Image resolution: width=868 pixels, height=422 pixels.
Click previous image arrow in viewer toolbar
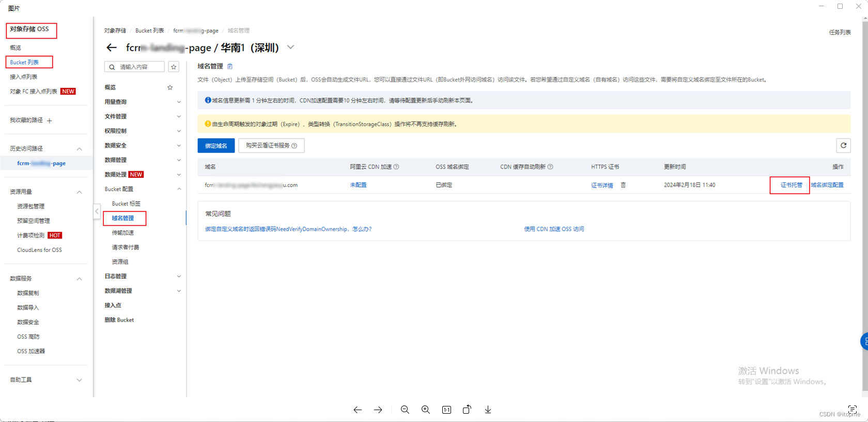358,410
